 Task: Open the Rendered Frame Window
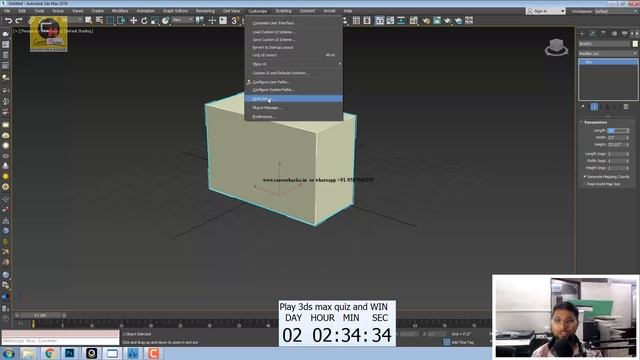437,20
